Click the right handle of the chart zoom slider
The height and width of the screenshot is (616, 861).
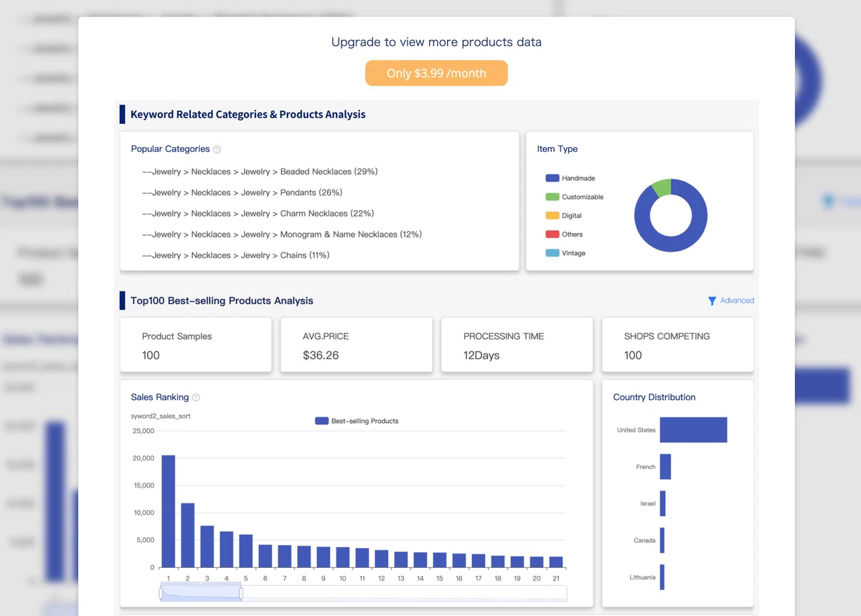[x=241, y=593]
